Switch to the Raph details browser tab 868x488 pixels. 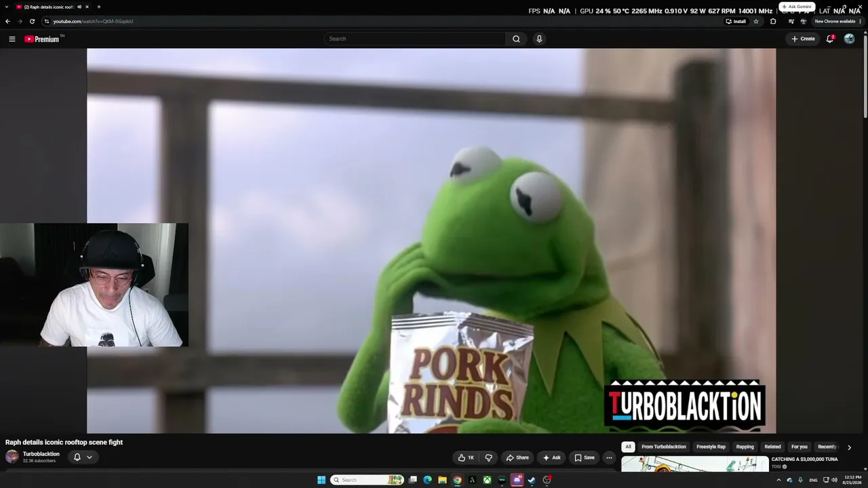pos(47,7)
